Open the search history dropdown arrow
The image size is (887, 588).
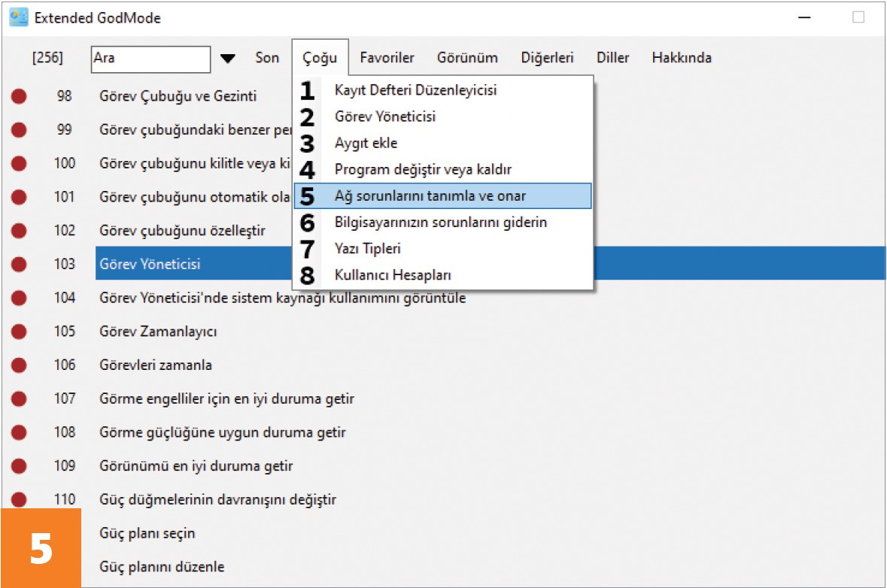(x=227, y=58)
